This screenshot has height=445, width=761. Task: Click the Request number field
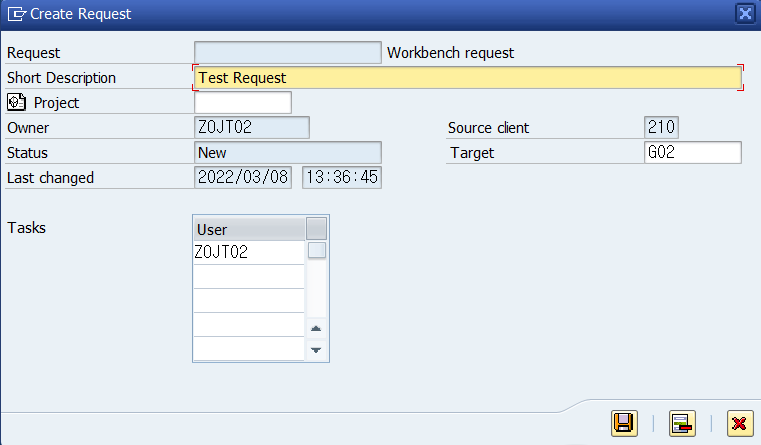click(288, 52)
